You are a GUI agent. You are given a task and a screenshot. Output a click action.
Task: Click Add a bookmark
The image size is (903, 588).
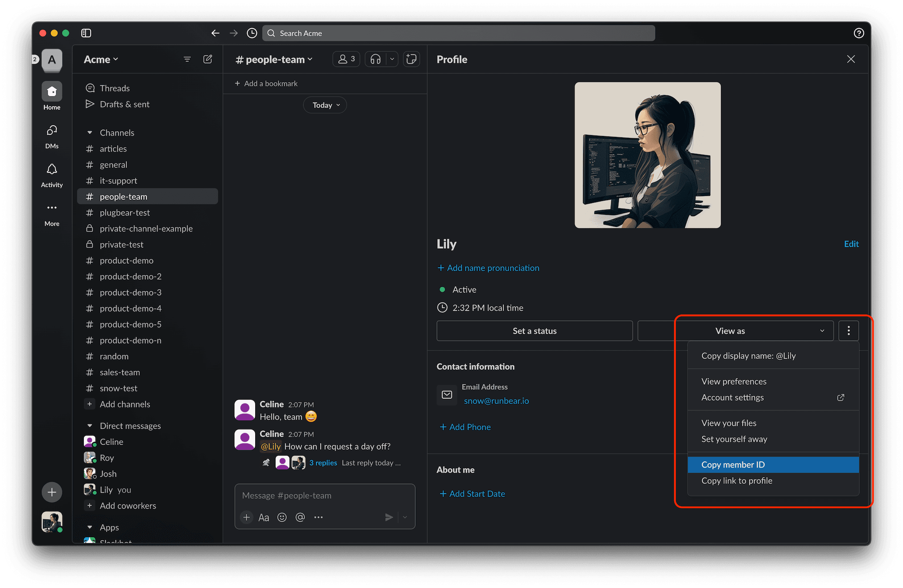266,83
